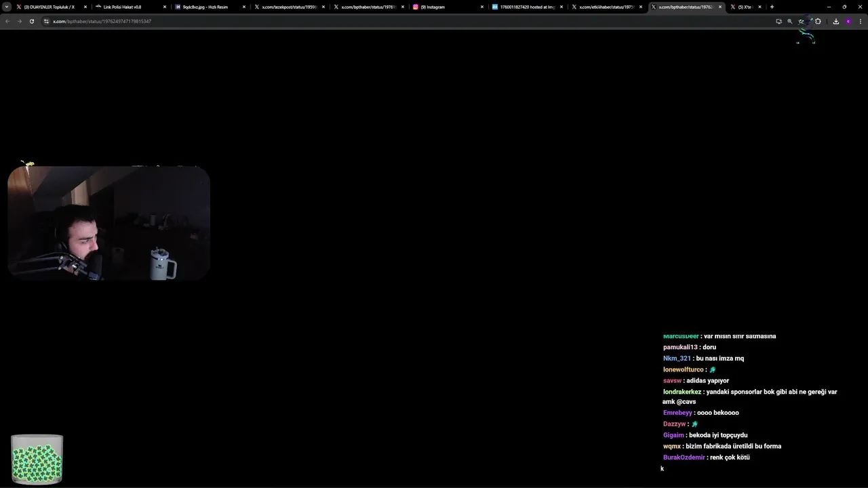Open the tab search dropdown chevron
This screenshot has width=868, height=488.
coord(7,7)
